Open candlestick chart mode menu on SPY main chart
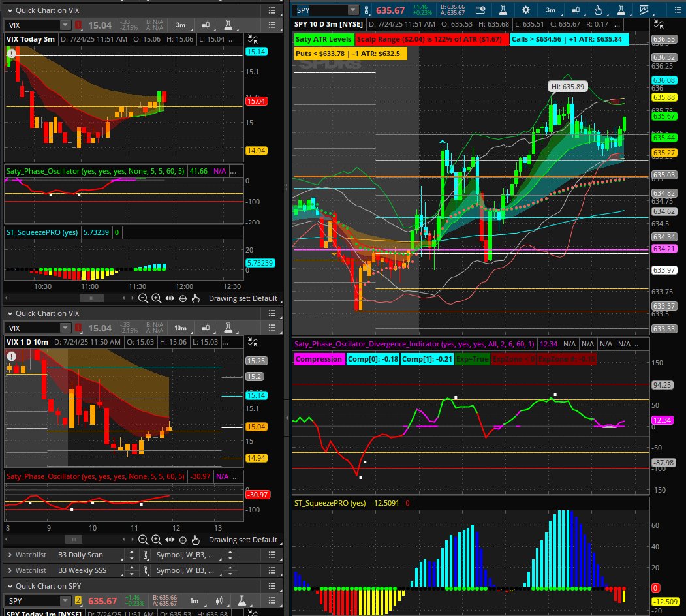This screenshot has width=686, height=616. (576, 10)
